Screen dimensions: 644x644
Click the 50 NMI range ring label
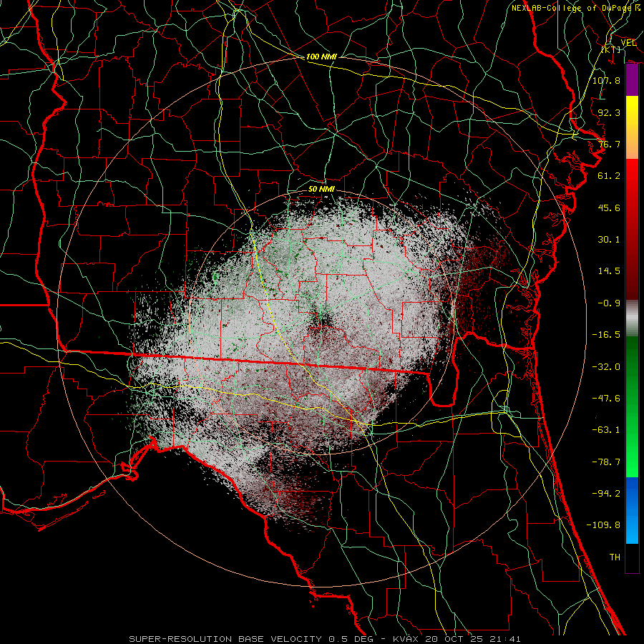coord(321,190)
